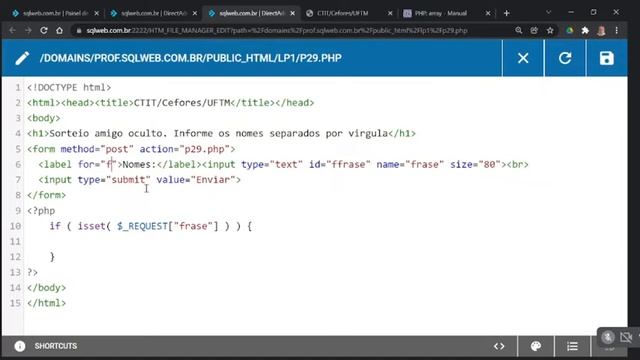Close the sqlweb Painel tab
Image resolution: width=640 pixels, height=360 pixels.
pyautogui.click(x=96, y=13)
